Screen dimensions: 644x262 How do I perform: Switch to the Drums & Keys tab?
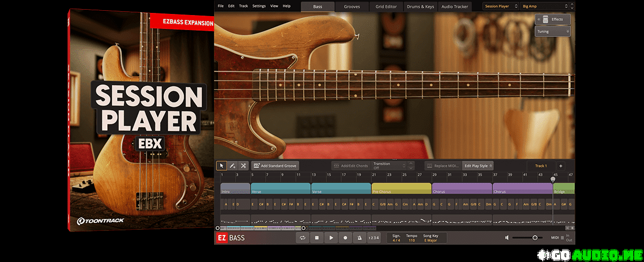coord(421,6)
